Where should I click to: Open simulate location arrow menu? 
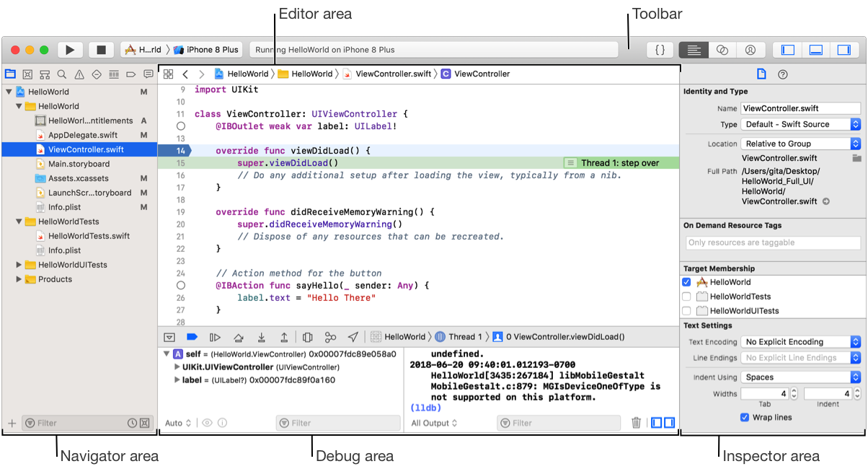[x=353, y=337]
